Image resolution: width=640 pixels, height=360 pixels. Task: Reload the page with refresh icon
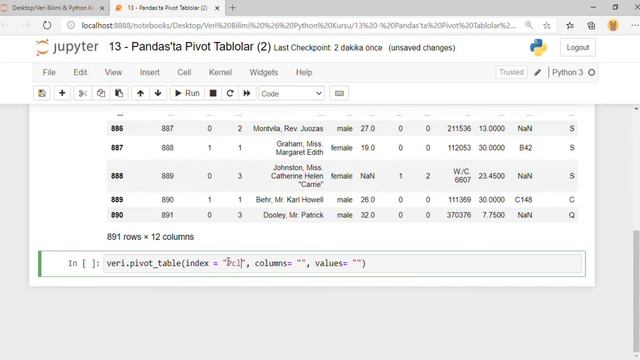(47, 25)
